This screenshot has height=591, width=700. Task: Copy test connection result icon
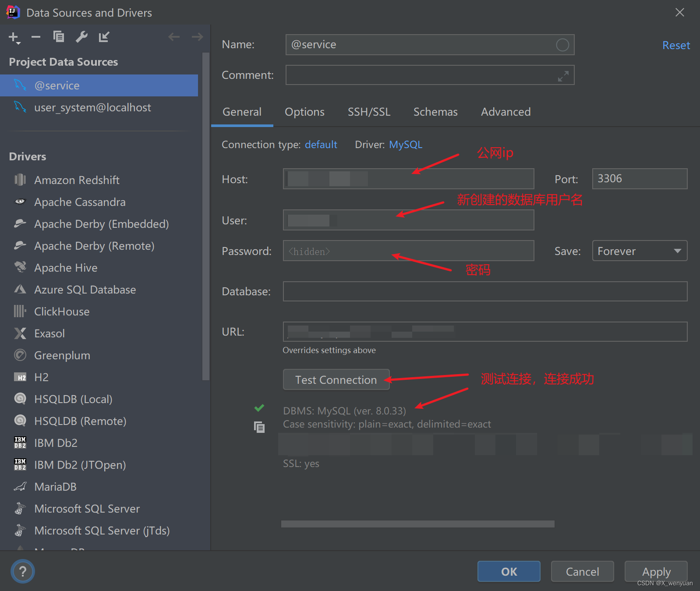point(259,427)
